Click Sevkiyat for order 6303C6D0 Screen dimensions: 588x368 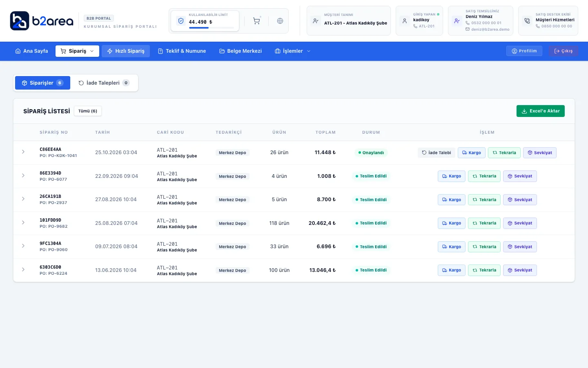pos(520,270)
